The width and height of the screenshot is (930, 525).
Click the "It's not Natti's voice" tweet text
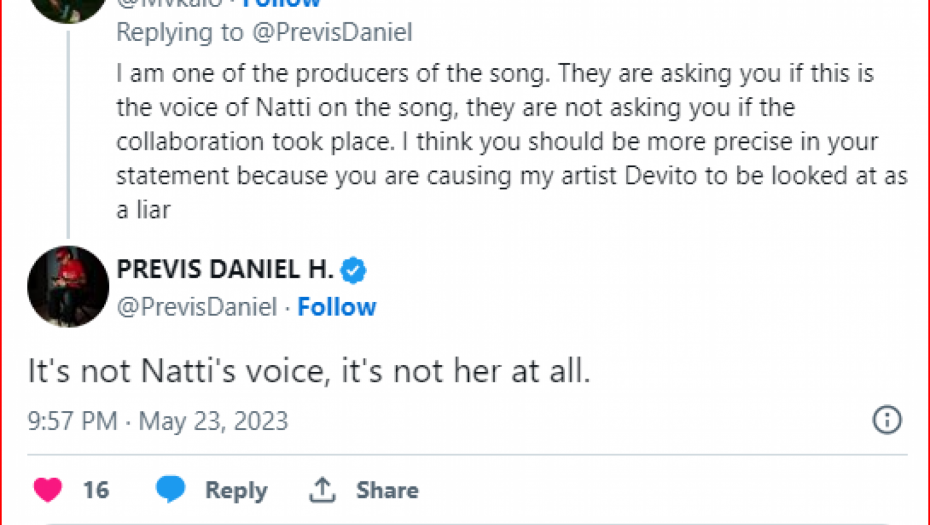tap(308, 372)
